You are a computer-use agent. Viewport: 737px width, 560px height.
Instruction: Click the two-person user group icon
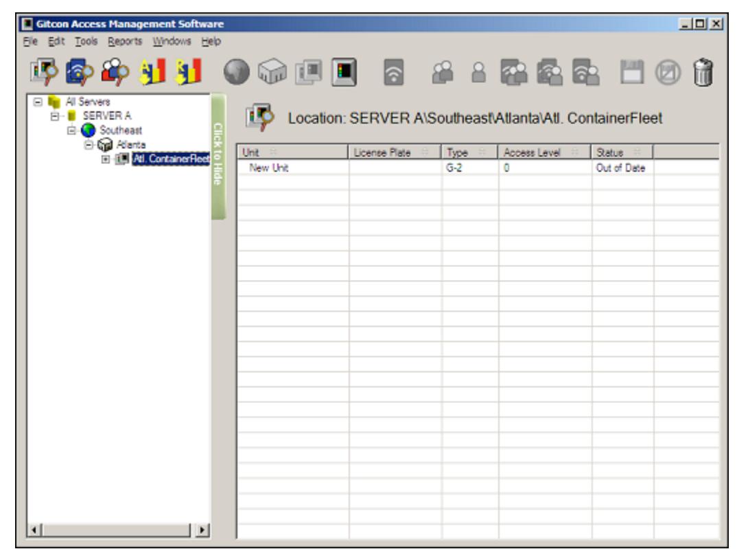click(x=443, y=73)
